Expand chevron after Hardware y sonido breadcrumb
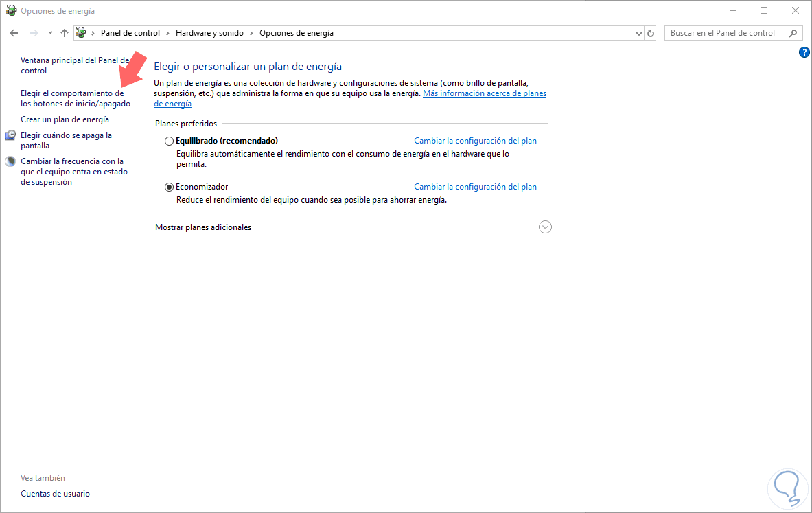Image resolution: width=812 pixels, height=513 pixels. coord(252,33)
